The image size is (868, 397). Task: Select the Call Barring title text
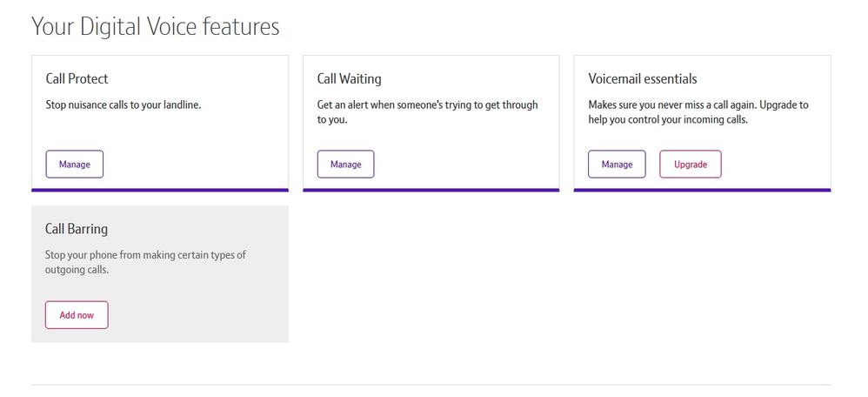click(77, 229)
